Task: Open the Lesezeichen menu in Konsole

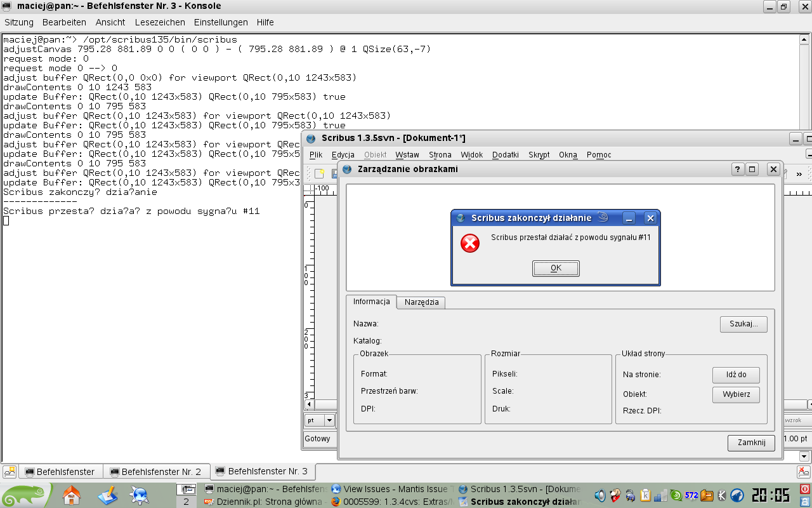Action: coord(160,22)
